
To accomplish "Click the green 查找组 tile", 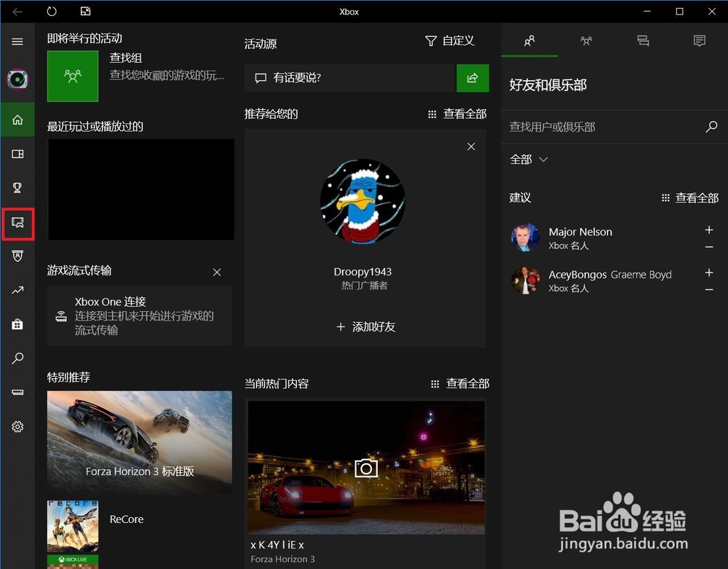I will click(73, 76).
